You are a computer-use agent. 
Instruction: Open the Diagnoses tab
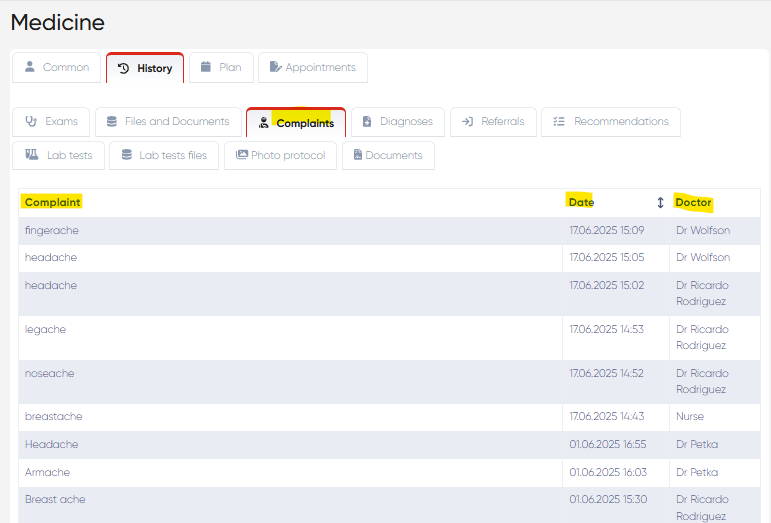(x=397, y=122)
